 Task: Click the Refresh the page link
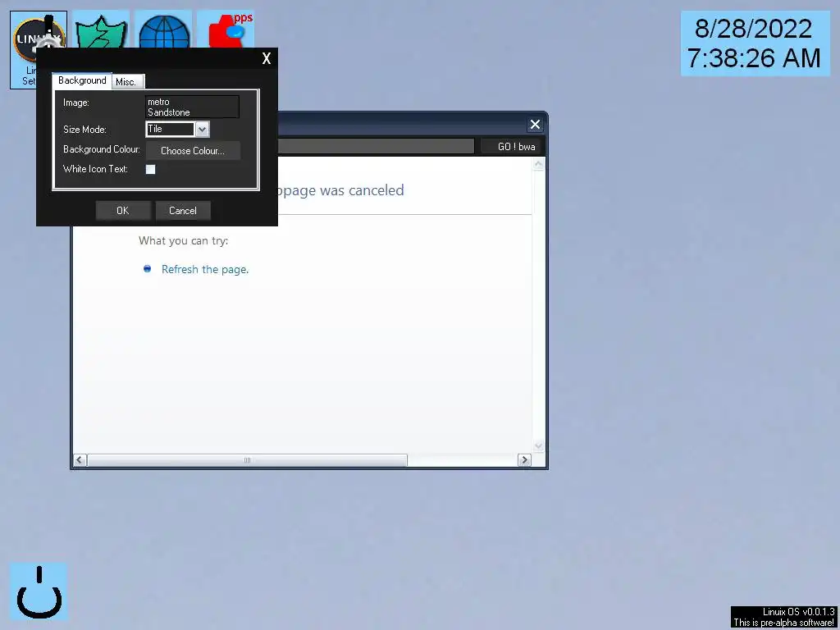(x=204, y=269)
